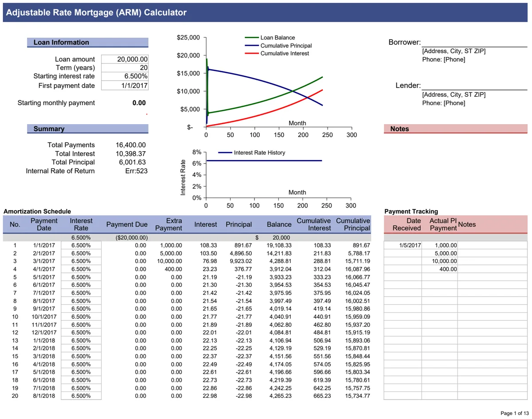The width and height of the screenshot is (532, 419).
Task: Click the payment date 8/1/2018 in row 20
Action: click(x=44, y=396)
